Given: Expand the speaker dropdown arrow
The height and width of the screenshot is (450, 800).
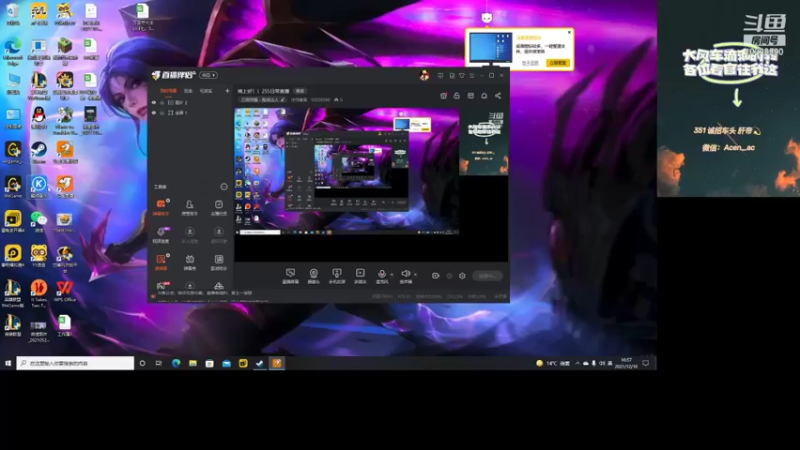Looking at the screenshot, I should 415,274.
